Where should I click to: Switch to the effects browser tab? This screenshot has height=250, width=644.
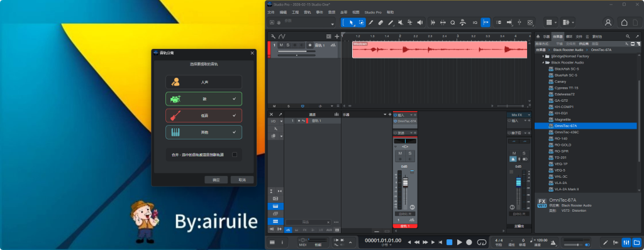coord(557,36)
